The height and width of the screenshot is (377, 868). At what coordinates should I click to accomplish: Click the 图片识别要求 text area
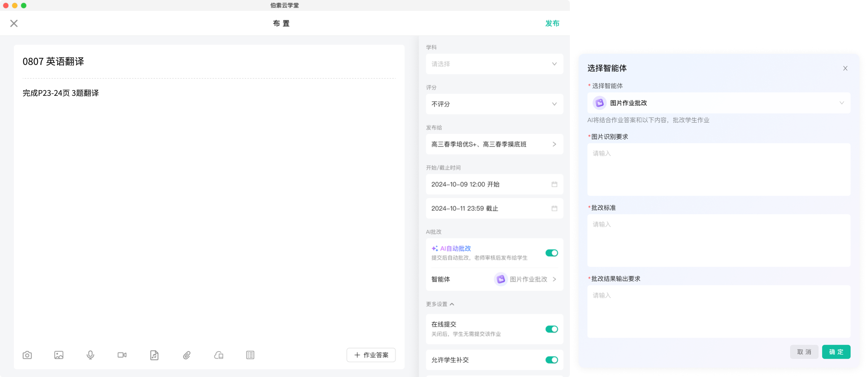click(x=719, y=170)
